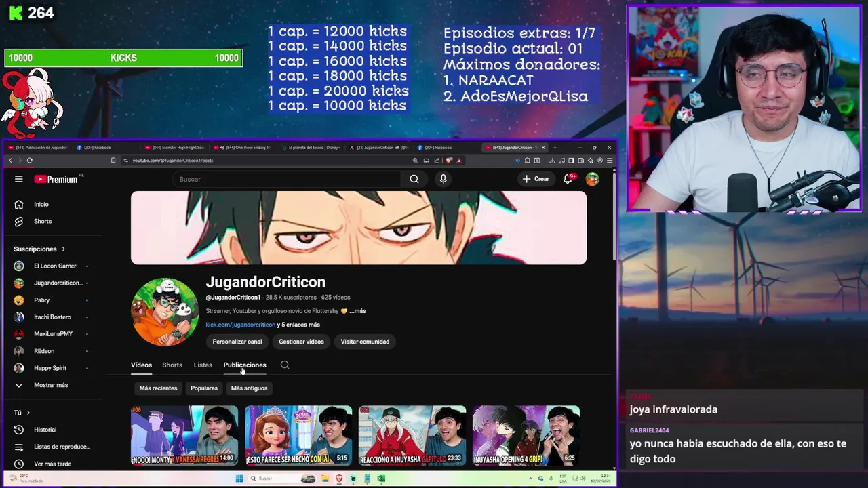Switch to the Shorts channel tab

point(172,365)
